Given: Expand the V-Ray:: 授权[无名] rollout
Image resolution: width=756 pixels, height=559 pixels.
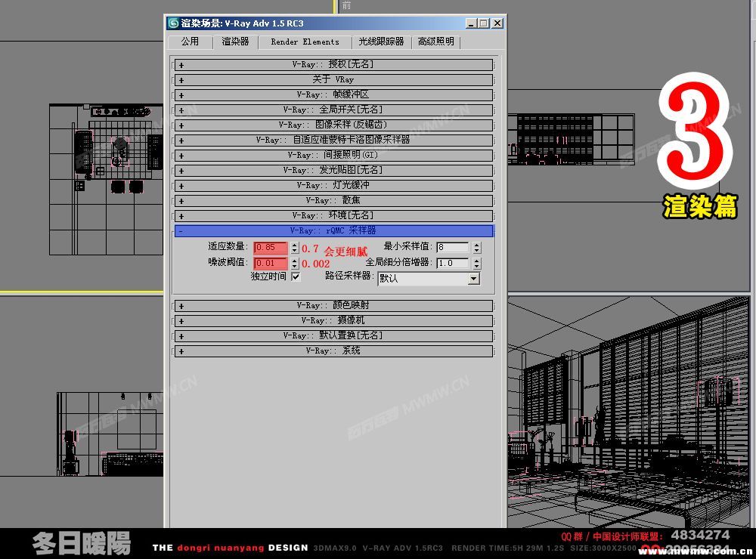Looking at the screenshot, I should coord(333,64).
